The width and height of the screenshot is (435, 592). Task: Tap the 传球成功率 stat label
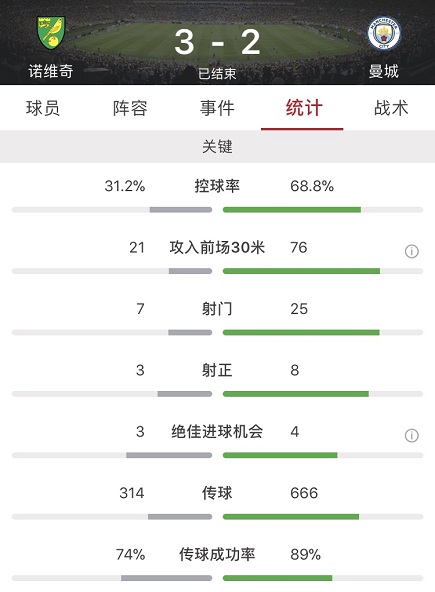point(217,554)
